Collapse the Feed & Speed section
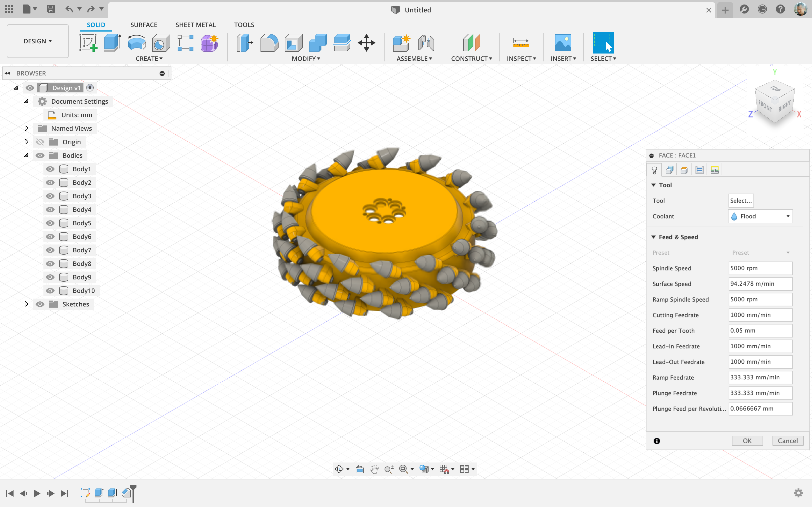Image resolution: width=812 pixels, height=507 pixels. pos(653,237)
